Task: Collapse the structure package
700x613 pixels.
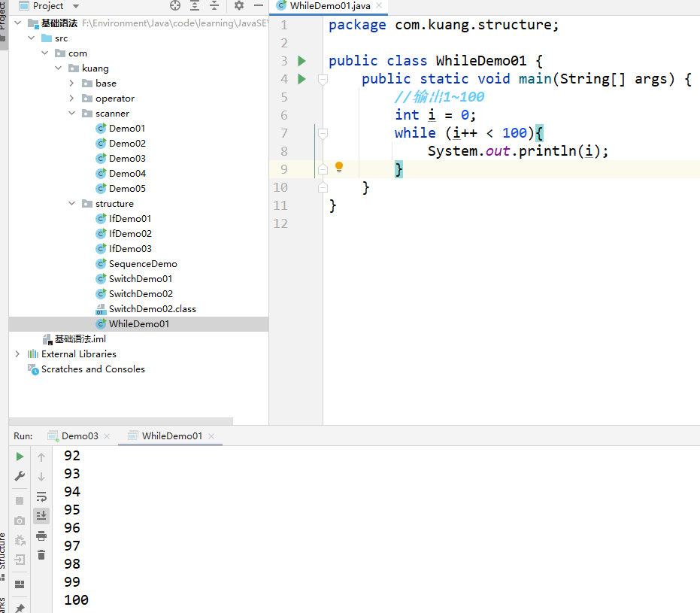Action: [x=72, y=203]
